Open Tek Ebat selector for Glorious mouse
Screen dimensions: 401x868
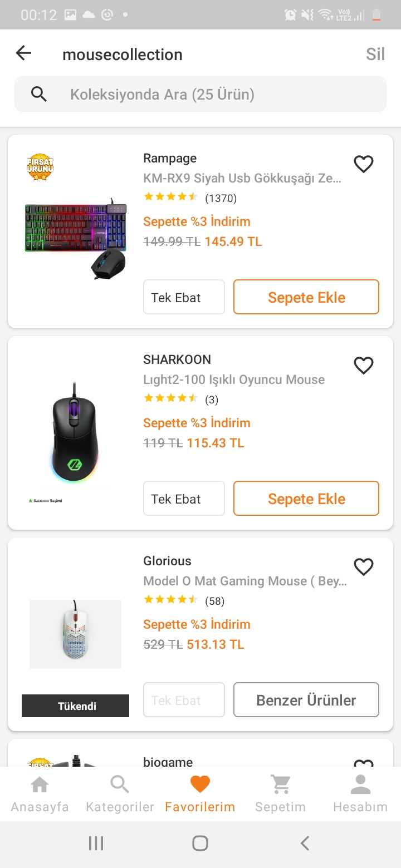point(184,700)
